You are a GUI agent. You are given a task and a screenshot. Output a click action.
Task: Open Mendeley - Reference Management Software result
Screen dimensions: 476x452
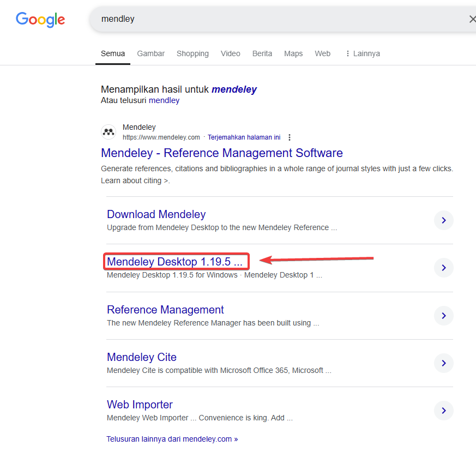click(x=221, y=153)
